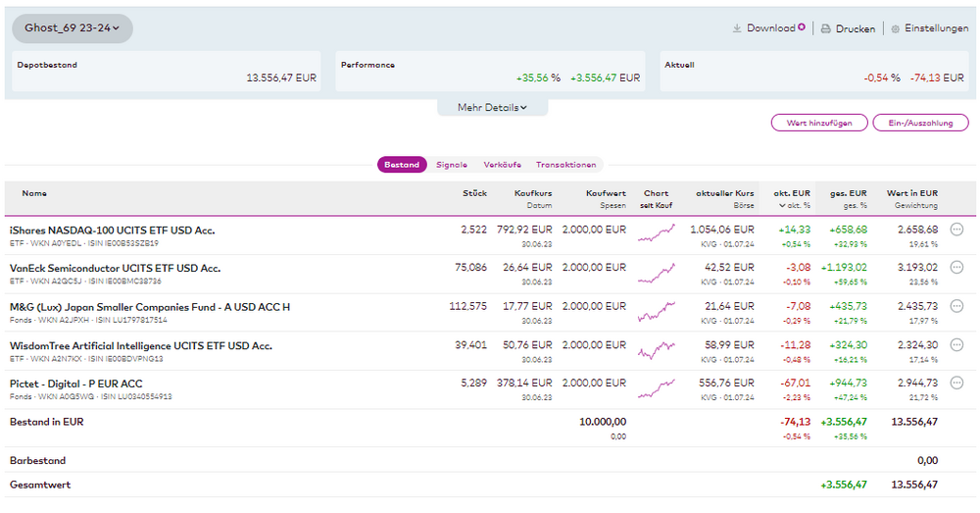
Task: Click the WisdomTree AI sparkline chart
Action: (656, 350)
